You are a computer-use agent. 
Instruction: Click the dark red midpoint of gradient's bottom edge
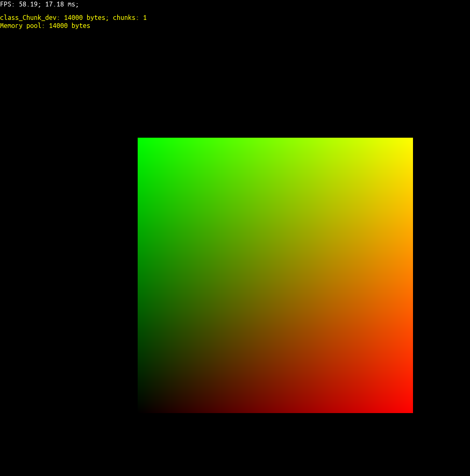click(x=275, y=410)
